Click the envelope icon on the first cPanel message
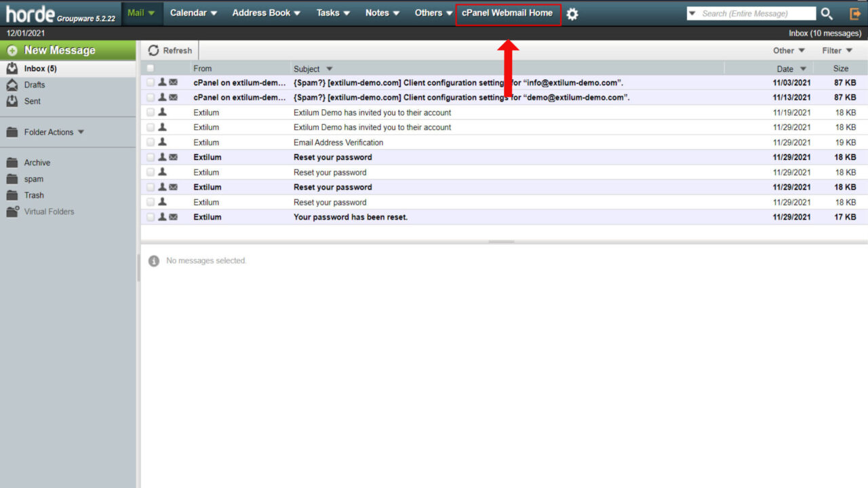868x488 pixels. pyautogui.click(x=174, y=82)
